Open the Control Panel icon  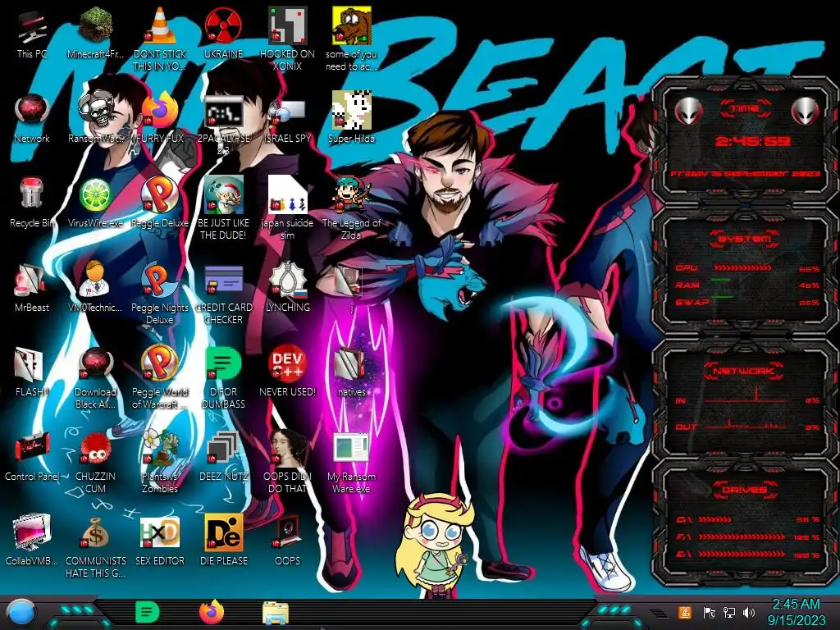tap(32, 448)
